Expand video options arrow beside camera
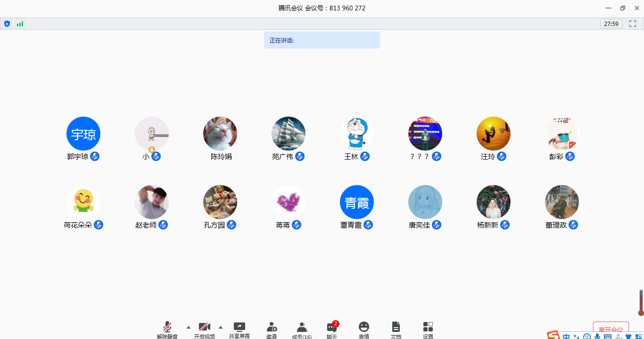 coord(221,327)
